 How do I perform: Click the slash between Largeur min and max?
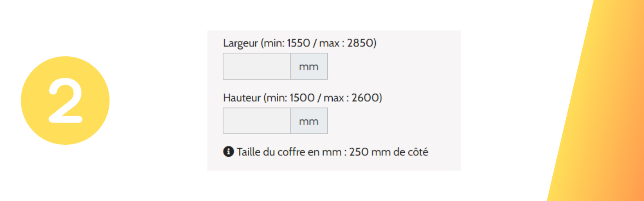(315, 44)
